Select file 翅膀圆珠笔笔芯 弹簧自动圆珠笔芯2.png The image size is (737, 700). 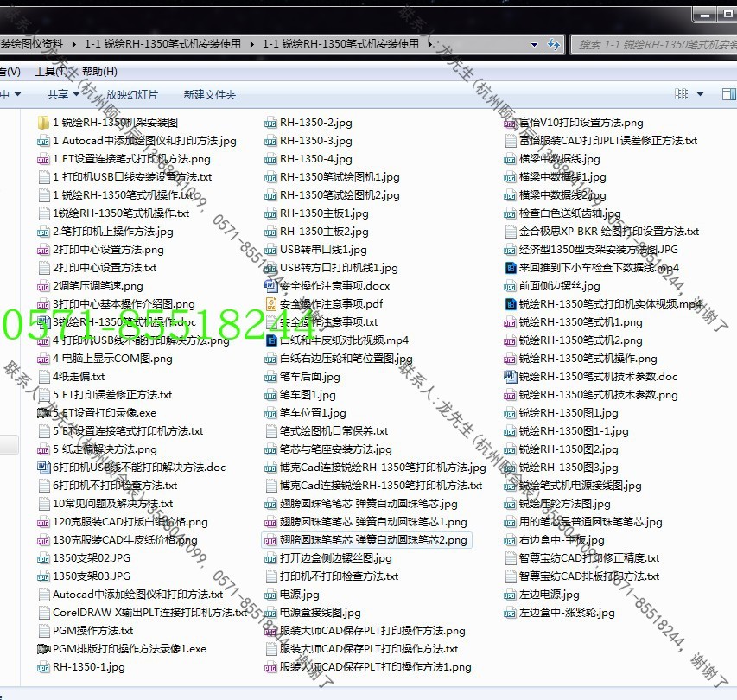click(366, 540)
